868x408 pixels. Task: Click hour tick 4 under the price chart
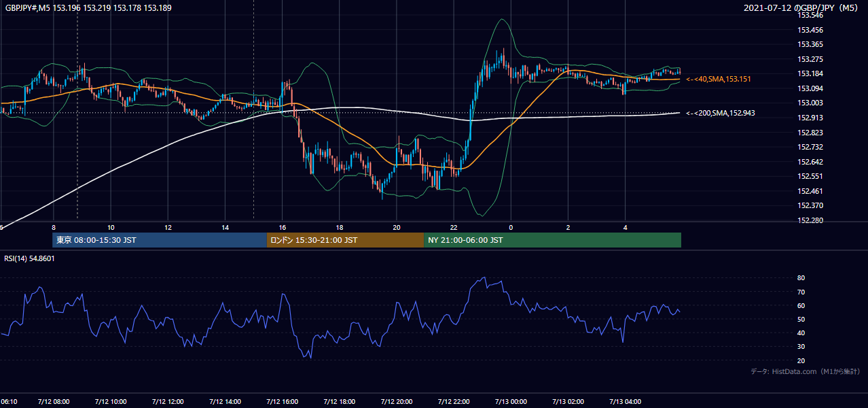(x=625, y=228)
